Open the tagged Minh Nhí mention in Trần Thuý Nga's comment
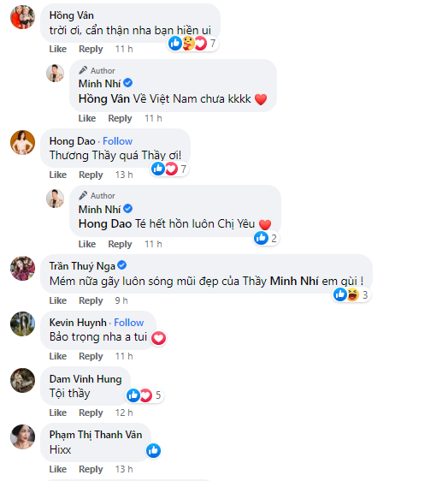 pos(294,281)
